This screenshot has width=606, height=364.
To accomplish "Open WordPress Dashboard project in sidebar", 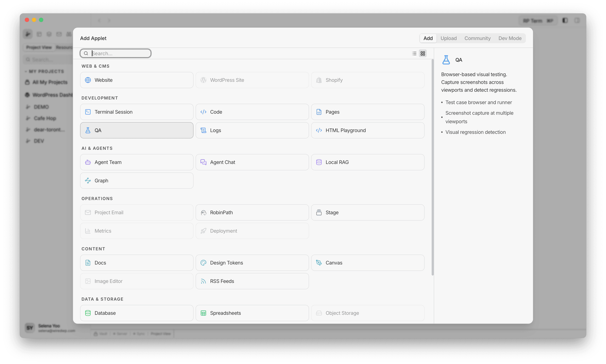I will (49, 95).
